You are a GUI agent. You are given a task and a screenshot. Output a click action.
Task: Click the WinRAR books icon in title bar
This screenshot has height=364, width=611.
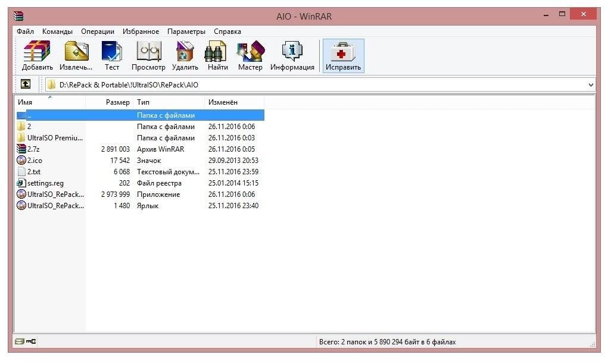click(x=18, y=16)
